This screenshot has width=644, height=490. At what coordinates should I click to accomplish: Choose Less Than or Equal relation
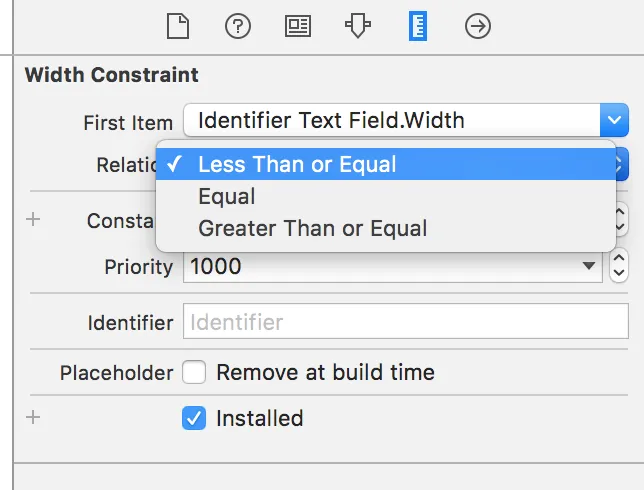tap(297, 165)
